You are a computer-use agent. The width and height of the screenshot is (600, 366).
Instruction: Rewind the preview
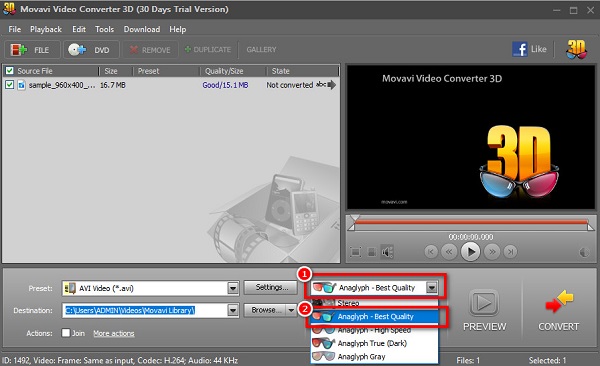click(x=449, y=252)
